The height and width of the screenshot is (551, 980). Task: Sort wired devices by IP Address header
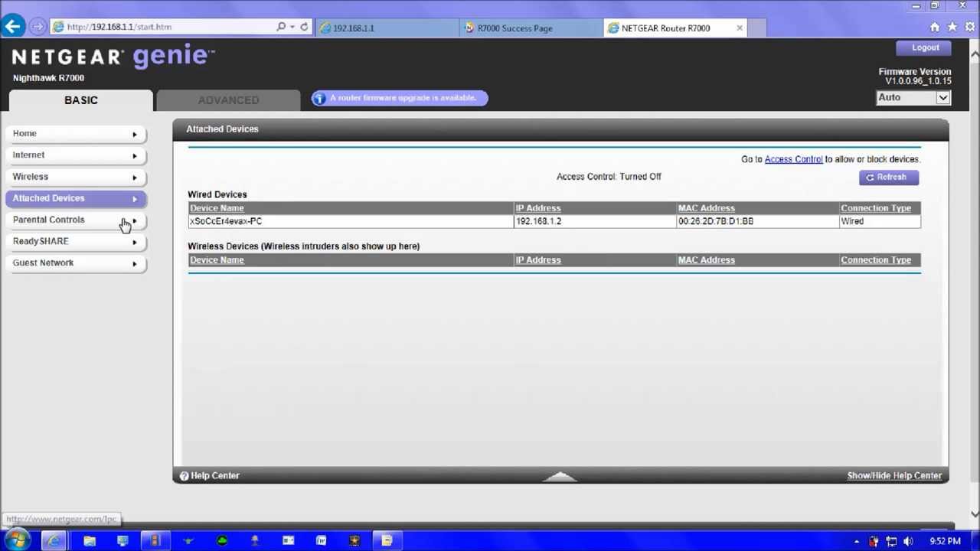538,208
